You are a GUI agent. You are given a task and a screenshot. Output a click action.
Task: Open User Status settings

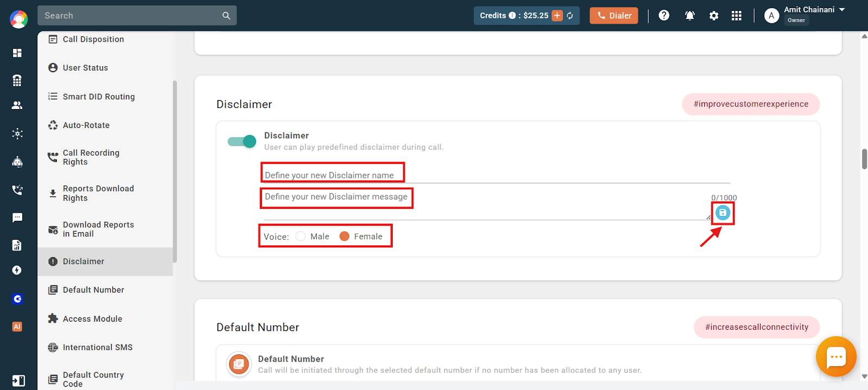click(x=105, y=68)
